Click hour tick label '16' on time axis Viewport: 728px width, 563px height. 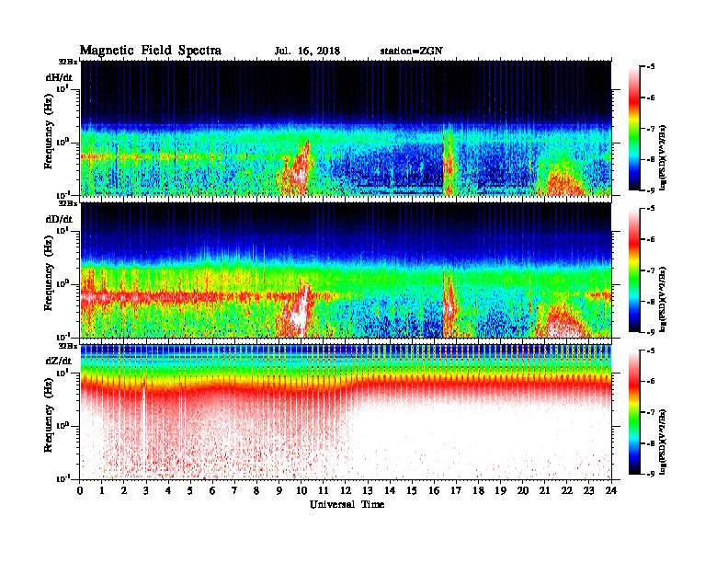click(x=434, y=491)
